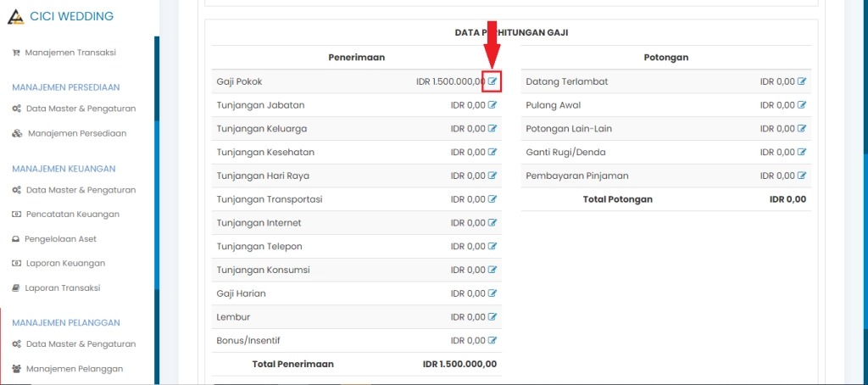
Task: Edit the Potongan Lain-Lain deduction
Action: point(802,129)
